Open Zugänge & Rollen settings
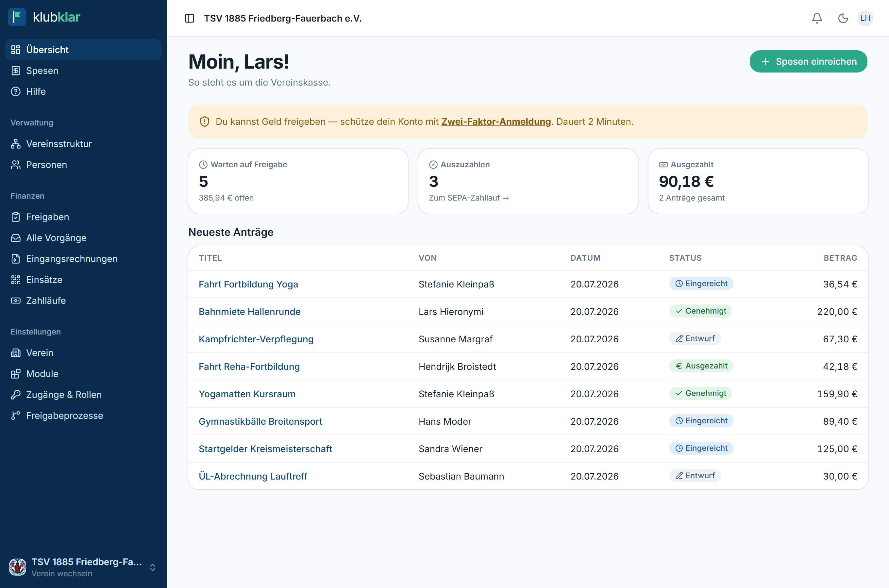889x588 pixels. (83, 395)
